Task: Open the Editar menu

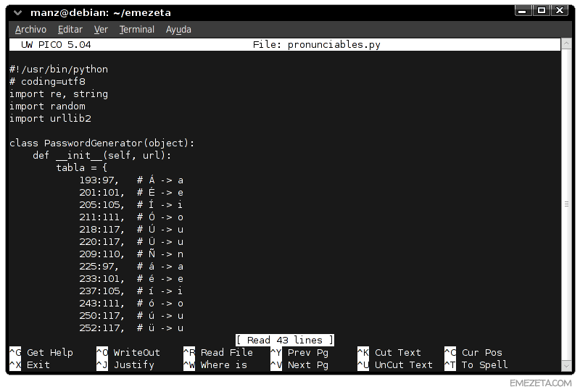Action: [70, 29]
